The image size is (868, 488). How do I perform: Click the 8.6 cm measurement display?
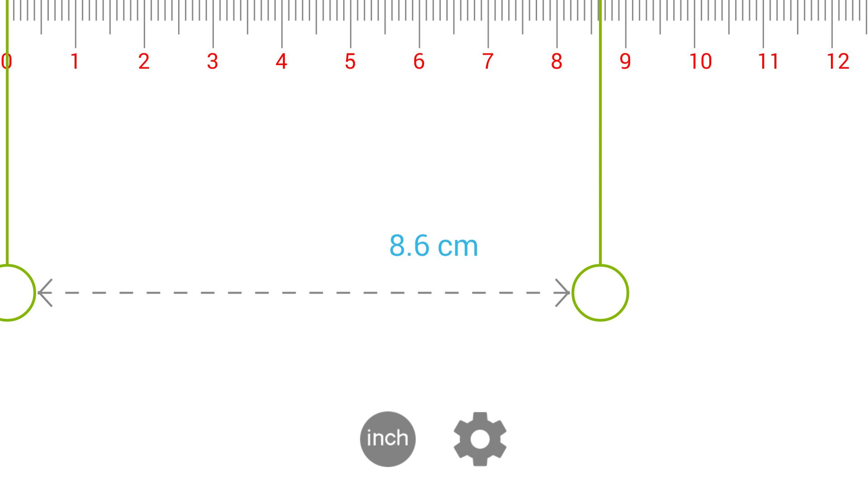[x=434, y=245]
